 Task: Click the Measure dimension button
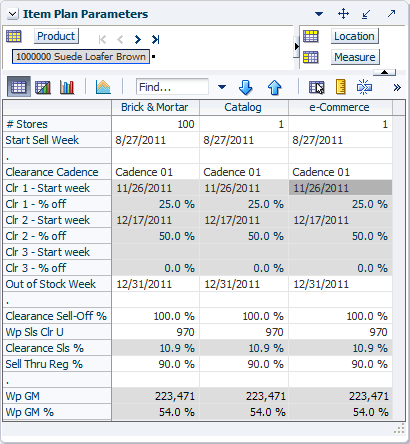(x=355, y=57)
